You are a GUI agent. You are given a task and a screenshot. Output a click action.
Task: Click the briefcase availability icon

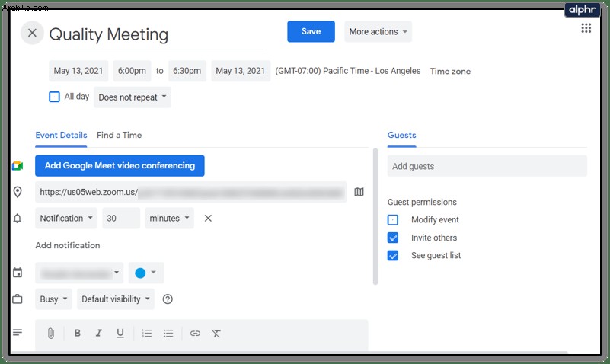18,299
